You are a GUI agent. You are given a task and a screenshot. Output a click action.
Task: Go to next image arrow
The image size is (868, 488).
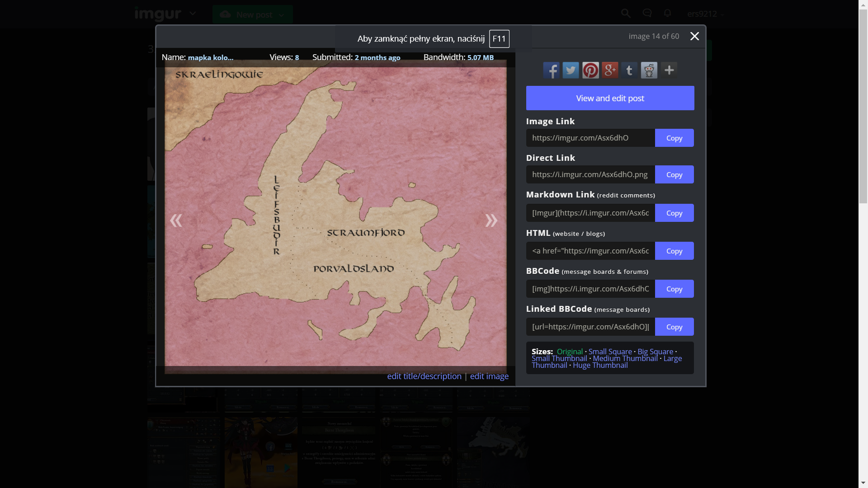491,220
